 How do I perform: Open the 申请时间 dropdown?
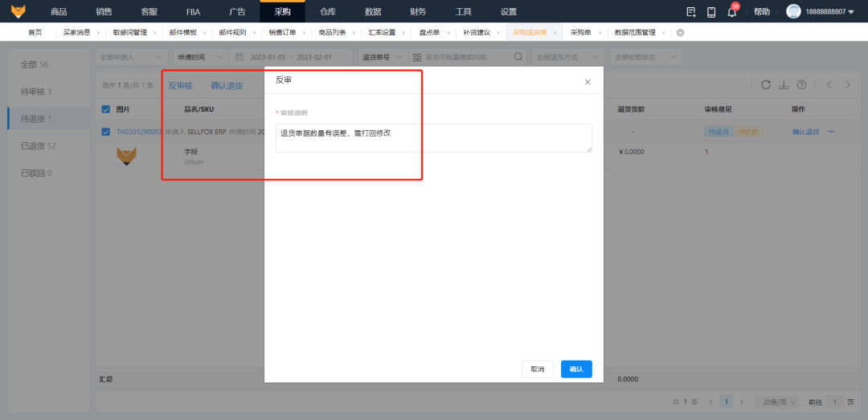point(200,57)
